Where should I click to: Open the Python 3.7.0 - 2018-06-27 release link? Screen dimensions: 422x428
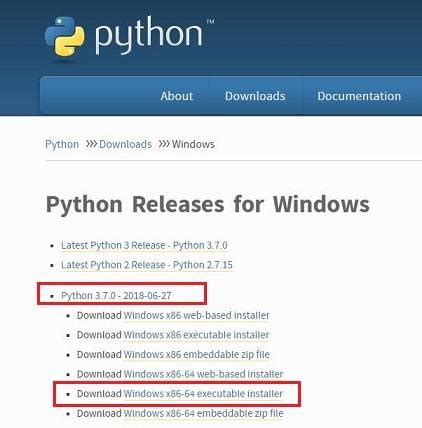(x=116, y=296)
